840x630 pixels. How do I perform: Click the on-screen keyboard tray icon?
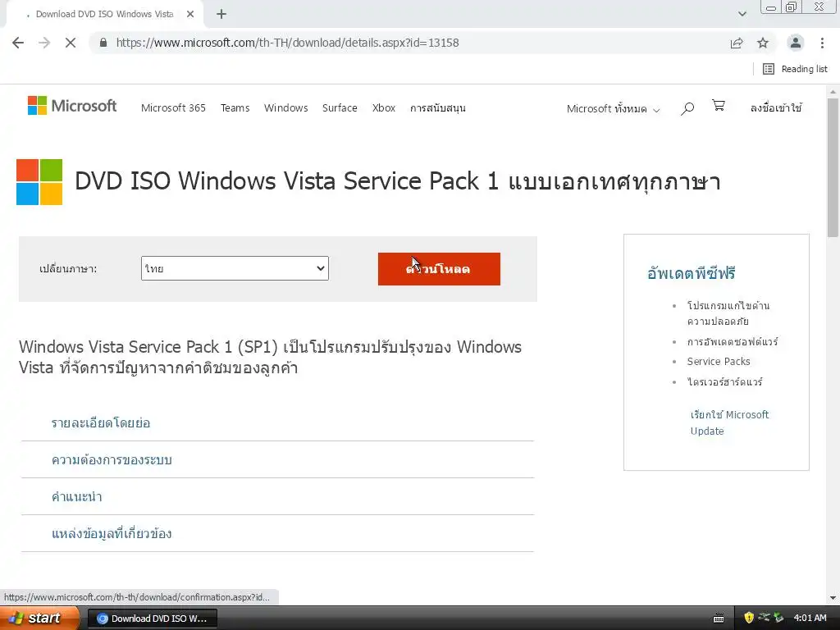tap(719, 619)
